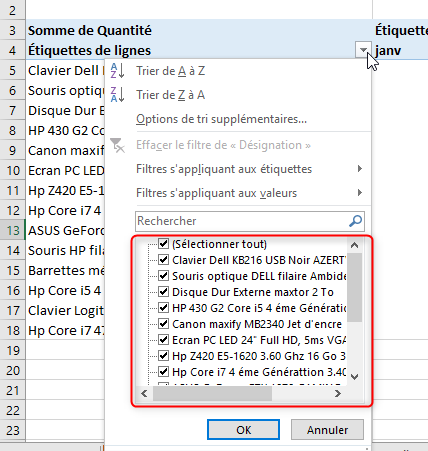Click the horizontal scroll right arrow
The image size is (428, 451).
[x=338, y=394]
